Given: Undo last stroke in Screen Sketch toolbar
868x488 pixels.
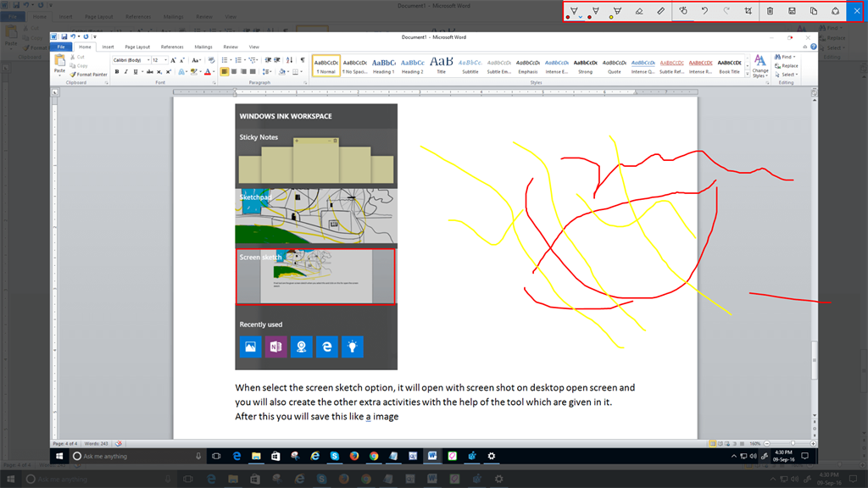Looking at the screenshot, I should 704,11.
